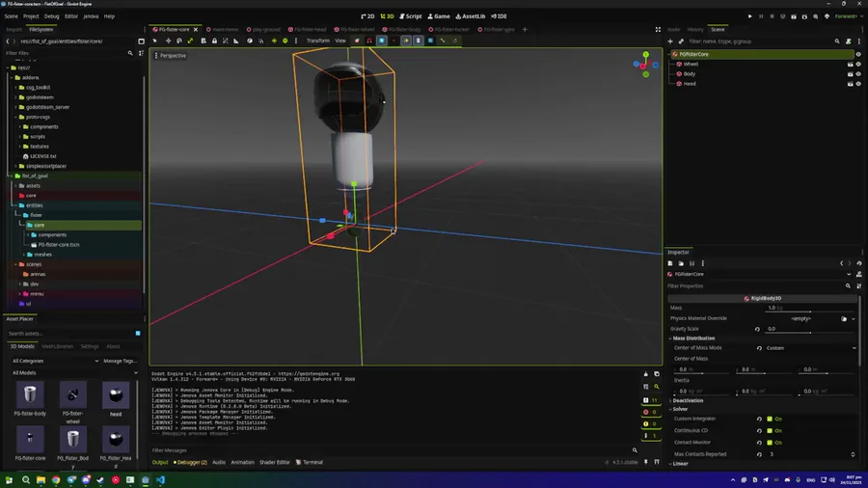
Task: Click the FileSystem search magnifier icon
Action: (130, 53)
